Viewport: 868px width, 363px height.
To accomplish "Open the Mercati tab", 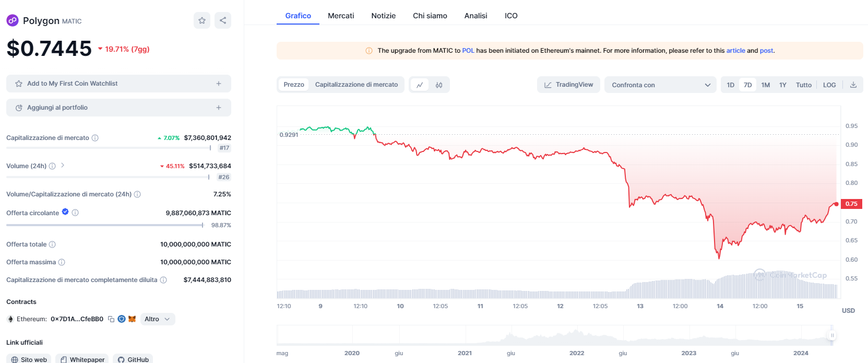I will point(341,16).
